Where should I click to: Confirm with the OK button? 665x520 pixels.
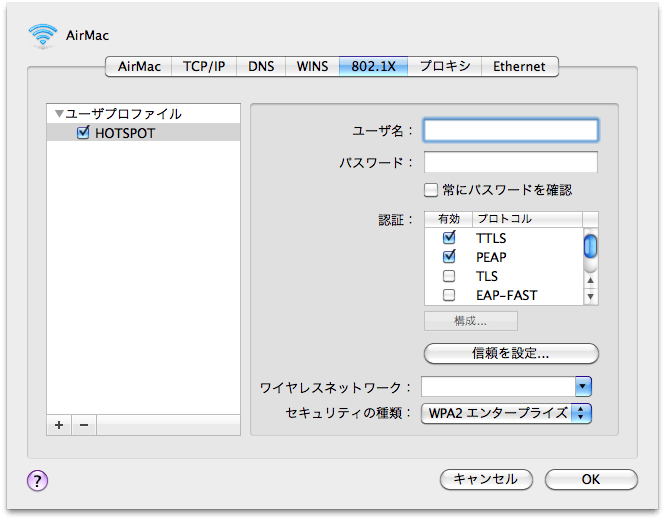click(x=591, y=479)
